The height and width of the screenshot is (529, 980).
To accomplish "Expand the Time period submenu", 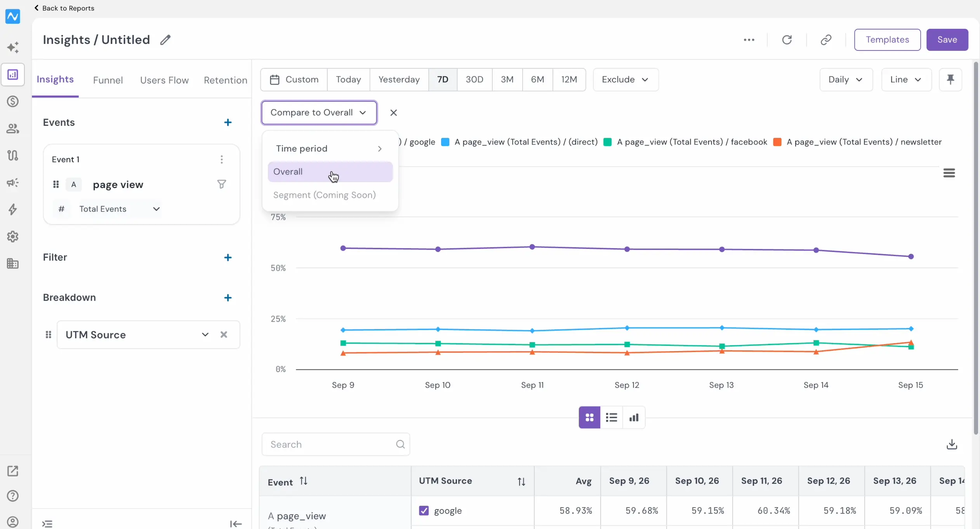I will [x=330, y=149].
